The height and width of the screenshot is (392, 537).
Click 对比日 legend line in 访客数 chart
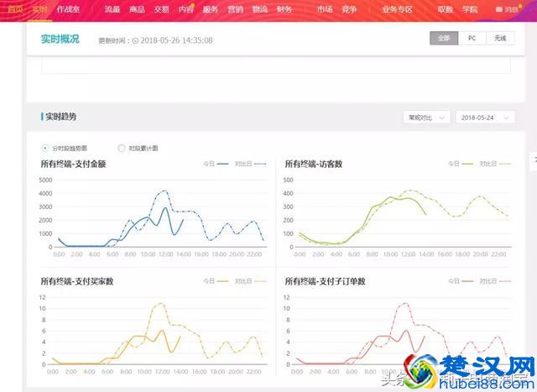coord(503,164)
